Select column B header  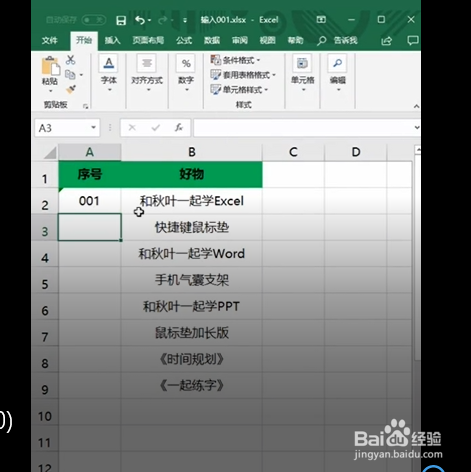tap(192, 152)
